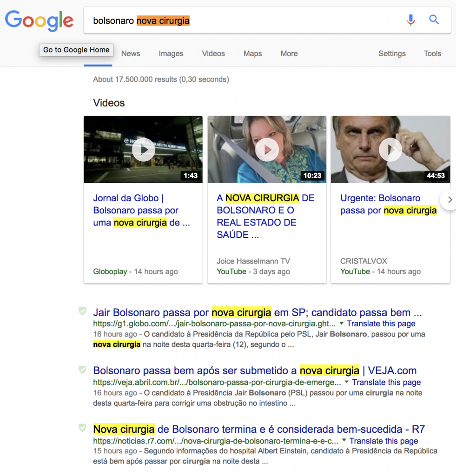The height and width of the screenshot is (476, 456).
Task: Switch to the News tab
Action: tap(131, 53)
